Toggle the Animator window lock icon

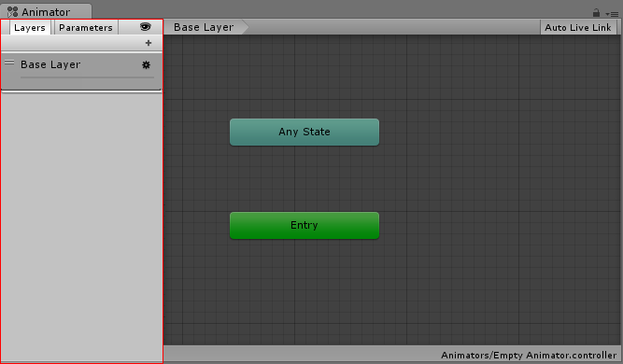point(596,13)
